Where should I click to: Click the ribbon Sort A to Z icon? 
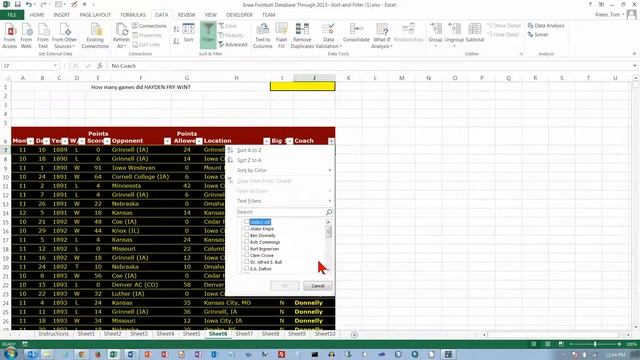176,29
